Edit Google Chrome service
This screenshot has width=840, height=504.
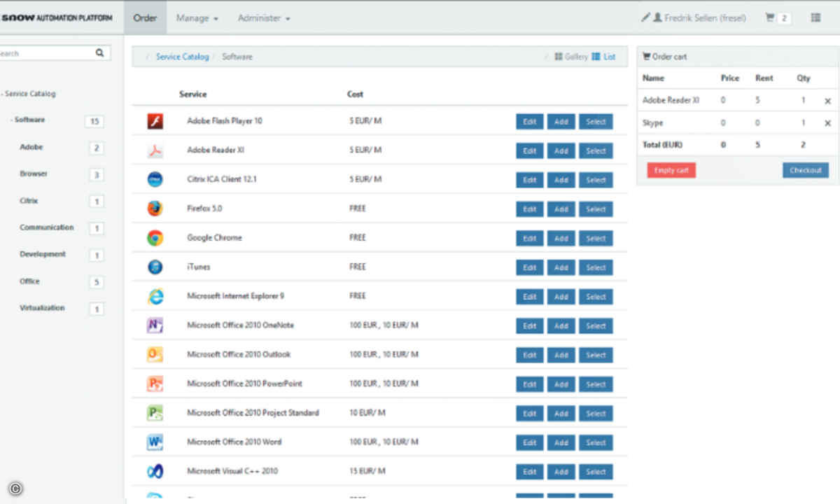(x=530, y=239)
